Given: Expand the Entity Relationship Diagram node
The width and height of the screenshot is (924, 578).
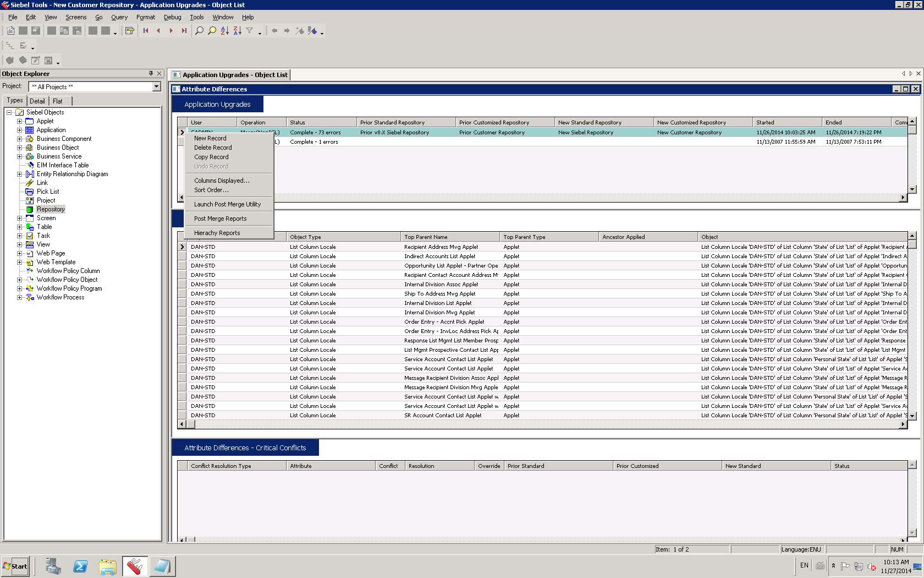Looking at the screenshot, I should (19, 174).
